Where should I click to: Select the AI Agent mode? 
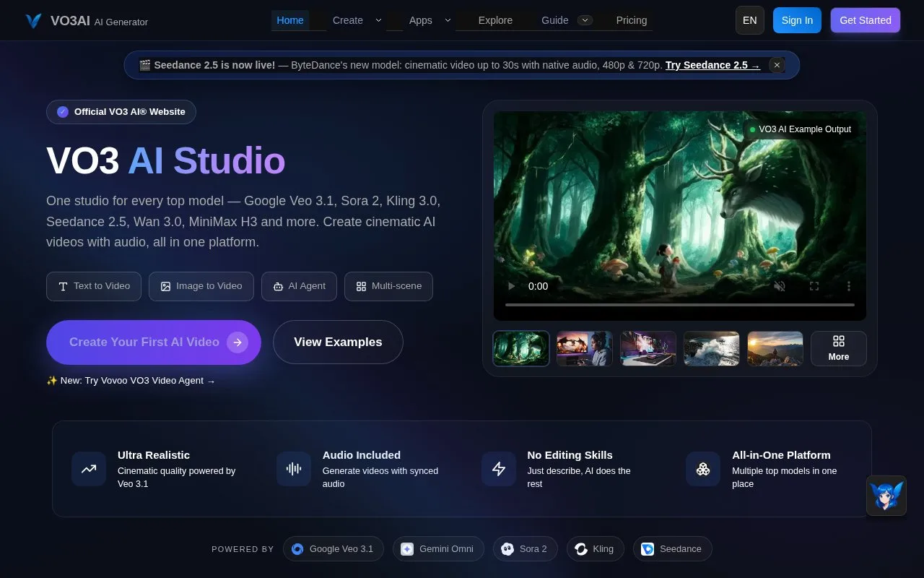coord(300,286)
